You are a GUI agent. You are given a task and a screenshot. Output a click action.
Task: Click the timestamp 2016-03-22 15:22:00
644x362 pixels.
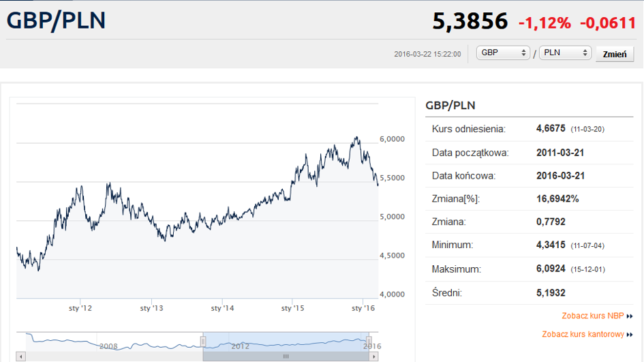point(427,55)
